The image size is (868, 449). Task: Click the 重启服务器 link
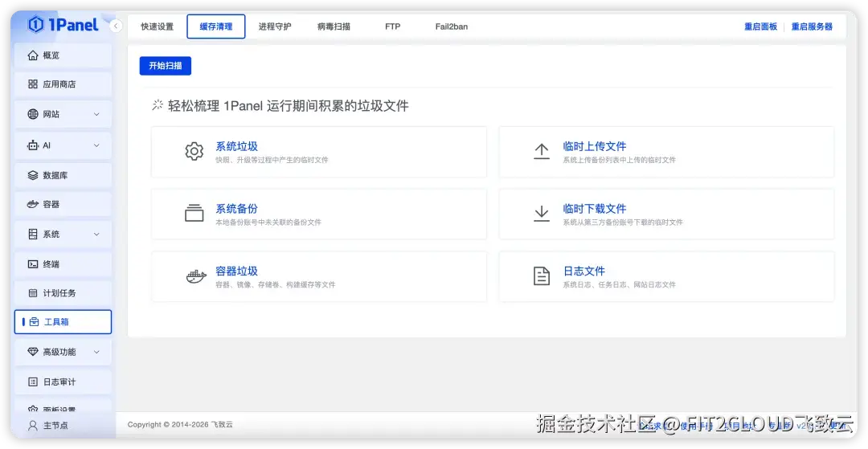click(x=812, y=27)
